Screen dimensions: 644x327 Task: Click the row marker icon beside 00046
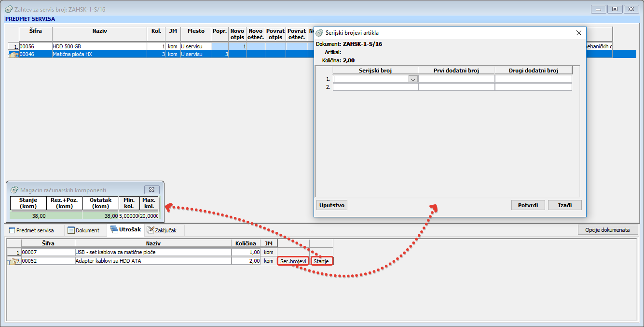pos(14,55)
